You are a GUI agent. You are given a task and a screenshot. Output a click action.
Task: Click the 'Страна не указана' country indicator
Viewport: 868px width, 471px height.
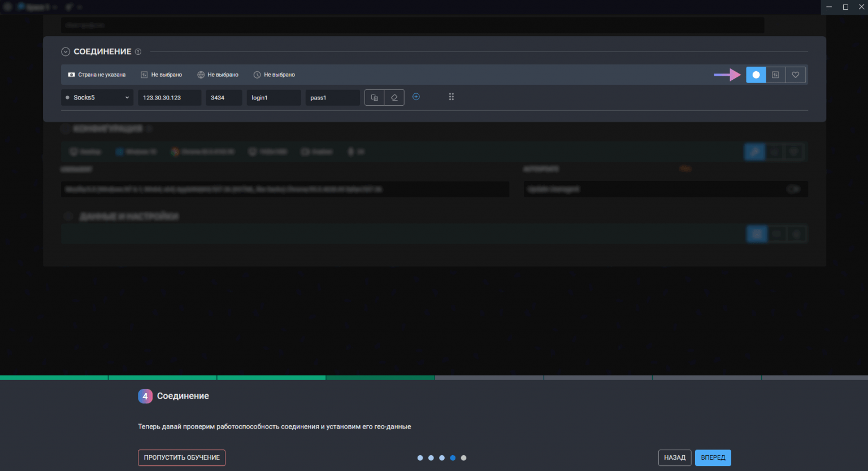[x=97, y=75]
